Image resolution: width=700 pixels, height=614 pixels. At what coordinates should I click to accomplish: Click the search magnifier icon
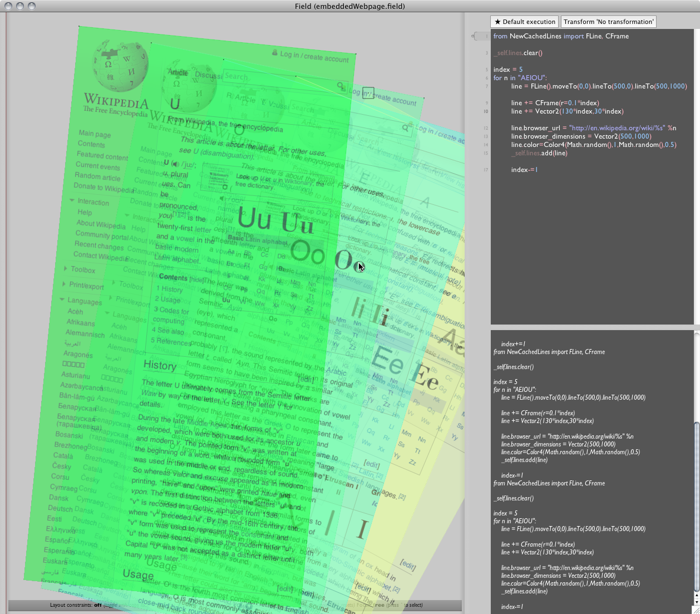click(341, 86)
